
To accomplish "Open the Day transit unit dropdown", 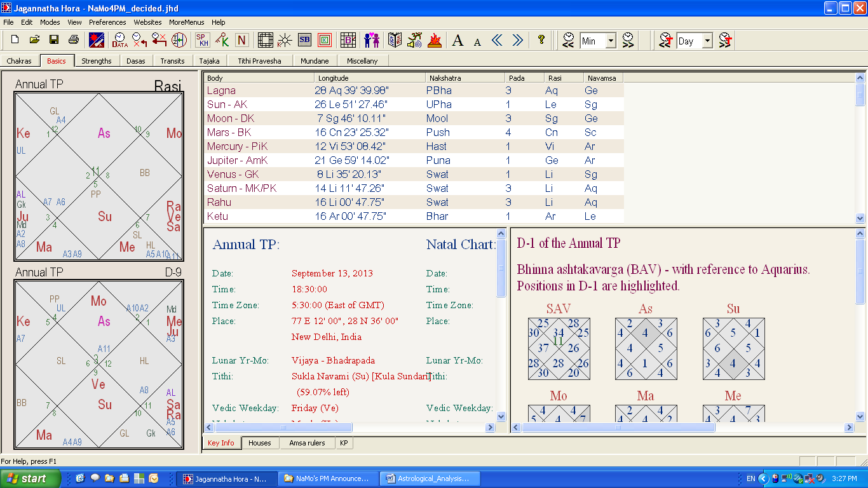I will (x=707, y=41).
